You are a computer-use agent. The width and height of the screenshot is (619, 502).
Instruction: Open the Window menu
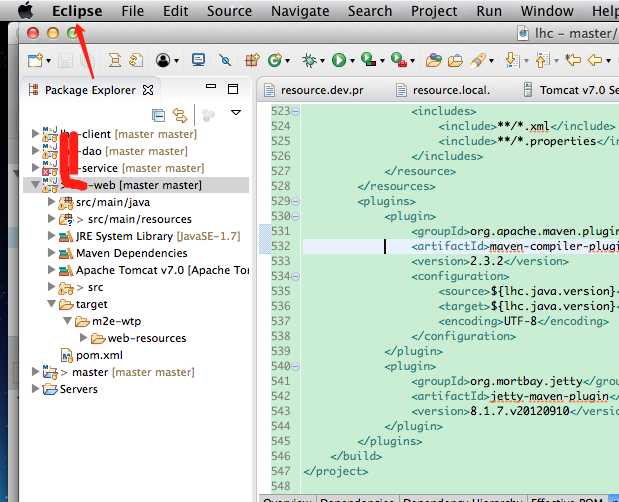pos(547,11)
